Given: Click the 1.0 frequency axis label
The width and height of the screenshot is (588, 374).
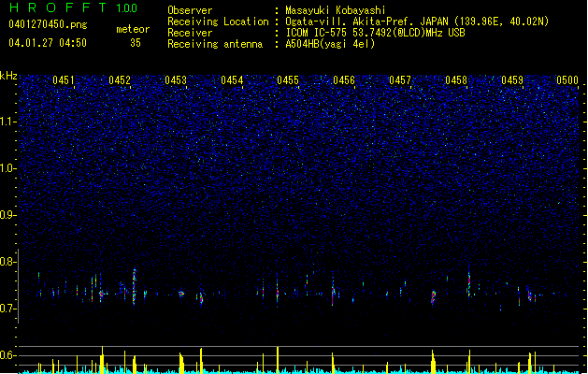Looking at the screenshot, I should (x=7, y=168).
